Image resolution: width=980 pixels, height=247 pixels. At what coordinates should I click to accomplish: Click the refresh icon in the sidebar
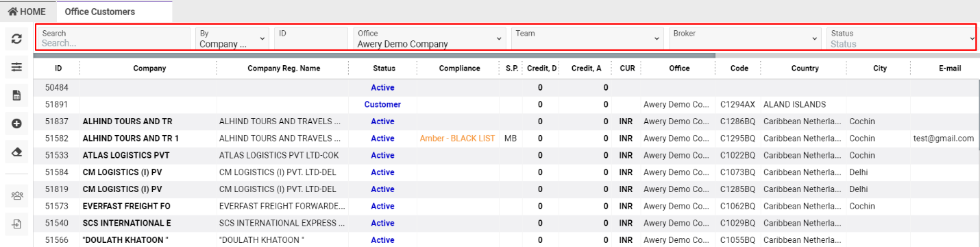pyautogui.click(x=17, y=39)
